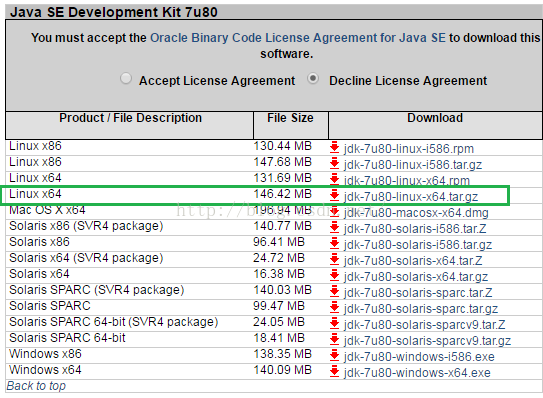Click download arrow icon for jdk-7u80-solaris-sparc.tar.Z
Screen dimensions: 543x398
coord(334,292)
